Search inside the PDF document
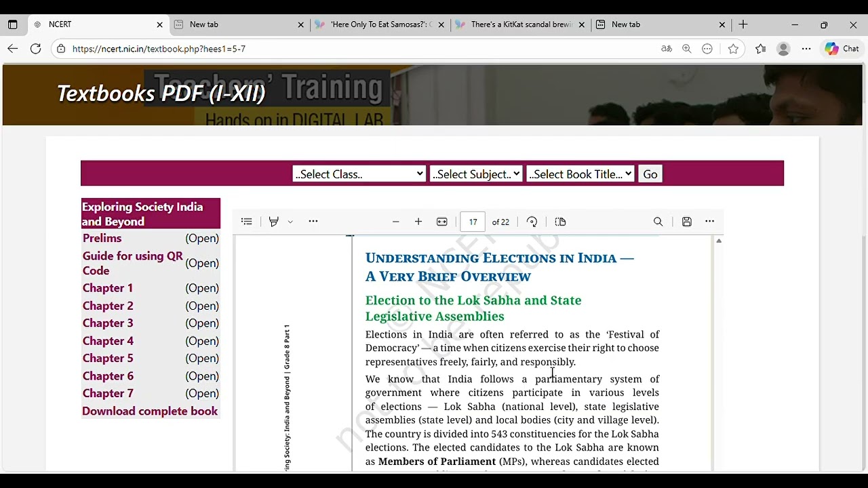868x488 pixels. coord(658,222)
